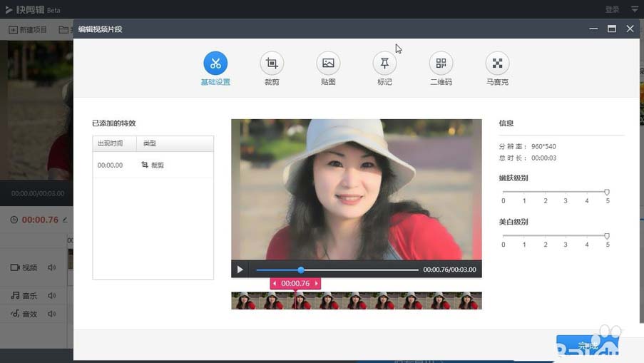Image resolution: width=644 pixels, height=363 pixels.
Task: Play the preview video
Action: coord(240,270)
